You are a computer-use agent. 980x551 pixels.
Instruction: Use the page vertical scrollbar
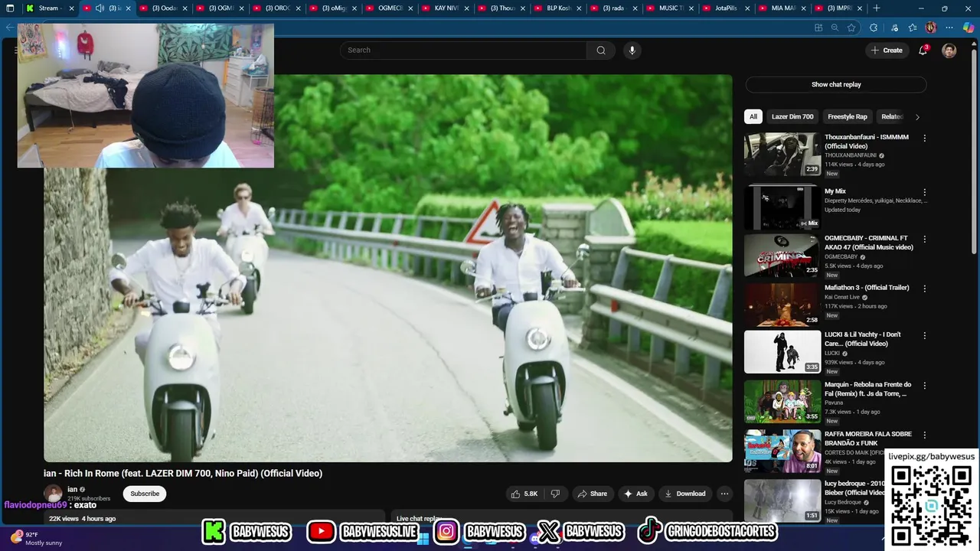(974, 151)
